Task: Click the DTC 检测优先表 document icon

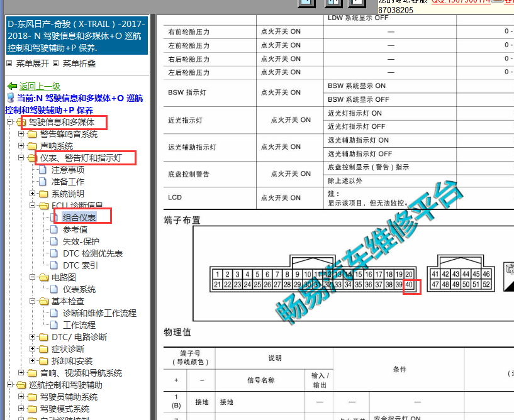Action: pos(54,253)
